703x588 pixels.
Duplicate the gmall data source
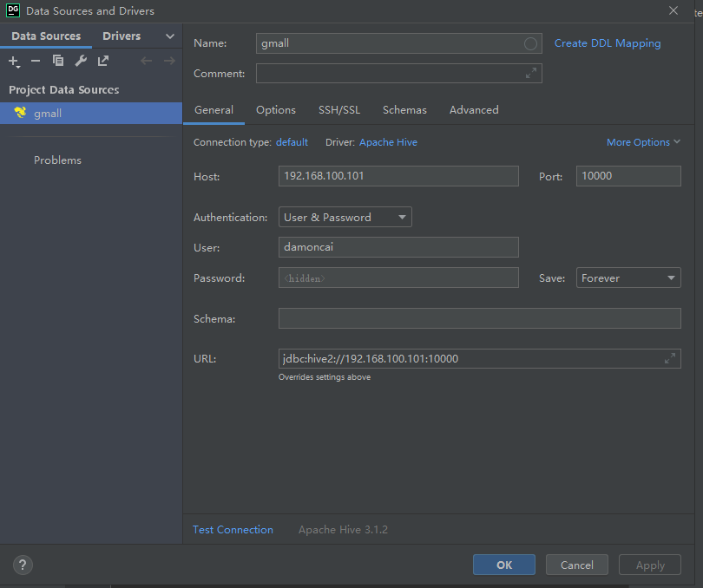pos(58,61)
